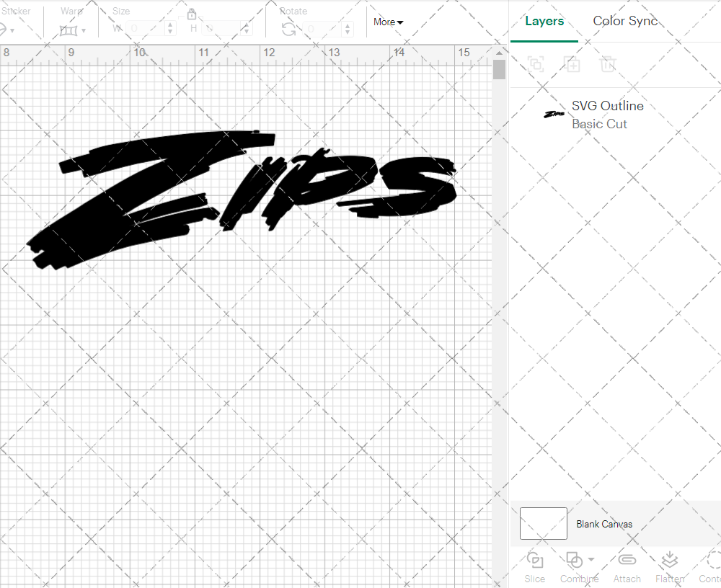721x588 pixels.
Task: Duplicate layer with the add copy icon
Action: (572, 64)
